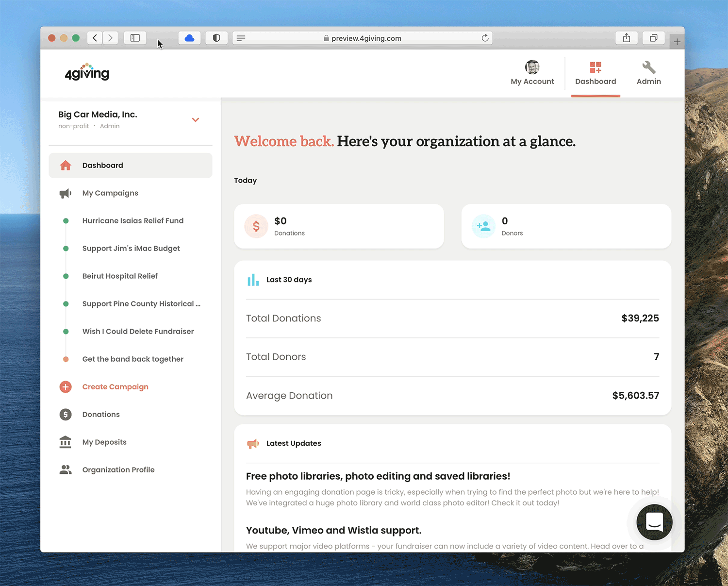Click the people icon for Organization Profile
Viewport: 728px width, 586px height.
pos(66,470)
